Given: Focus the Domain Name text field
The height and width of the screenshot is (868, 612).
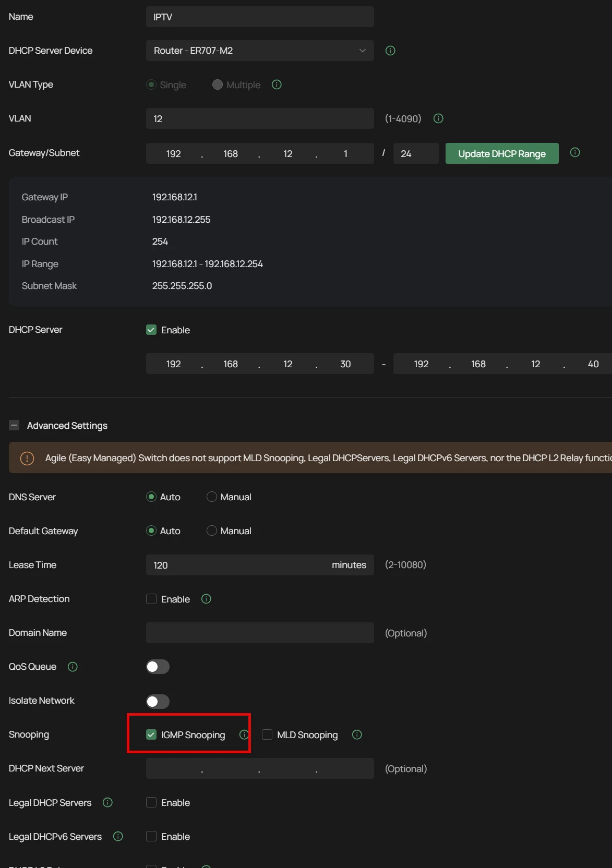Looking at the screenshot, I should click(260, 633).
